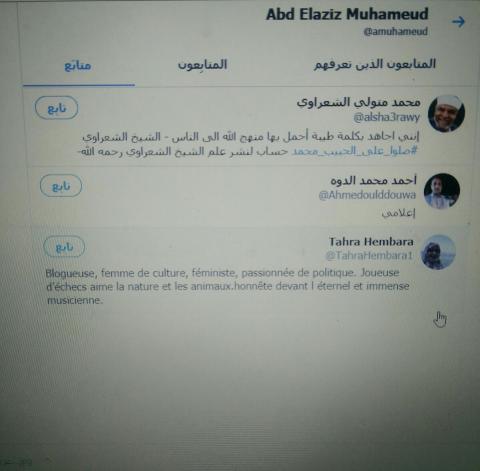This screenshot has width=480, height=471.
Task: Follow محمد متولي الشعراوي with تابع button
Action: (57, 108)
